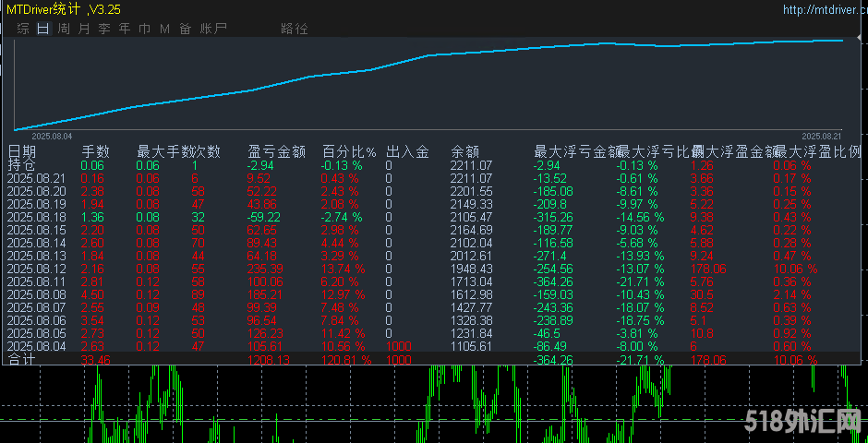Click the -315.26 max floating loss
This screenshot has width=868, height=443.
point(555,218)
